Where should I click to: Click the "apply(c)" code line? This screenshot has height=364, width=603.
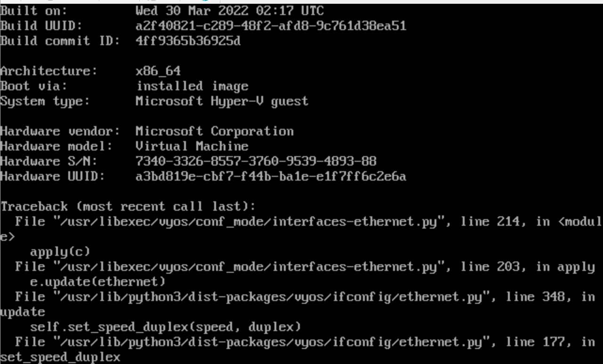60,252
